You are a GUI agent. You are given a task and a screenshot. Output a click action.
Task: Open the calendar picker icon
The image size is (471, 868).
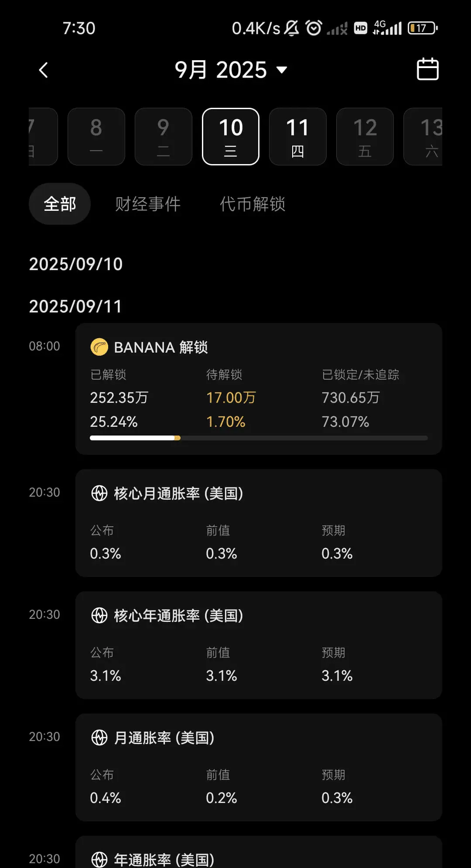427,69
